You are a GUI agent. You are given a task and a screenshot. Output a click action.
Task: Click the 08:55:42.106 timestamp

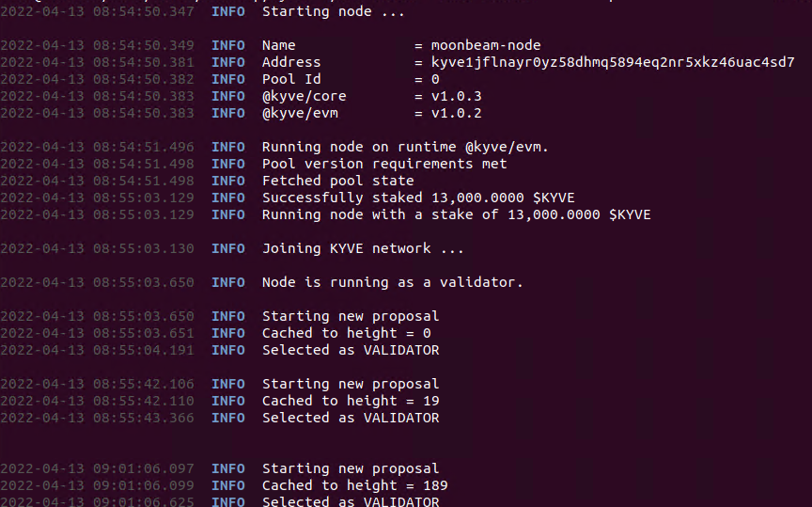click(144, 384)
